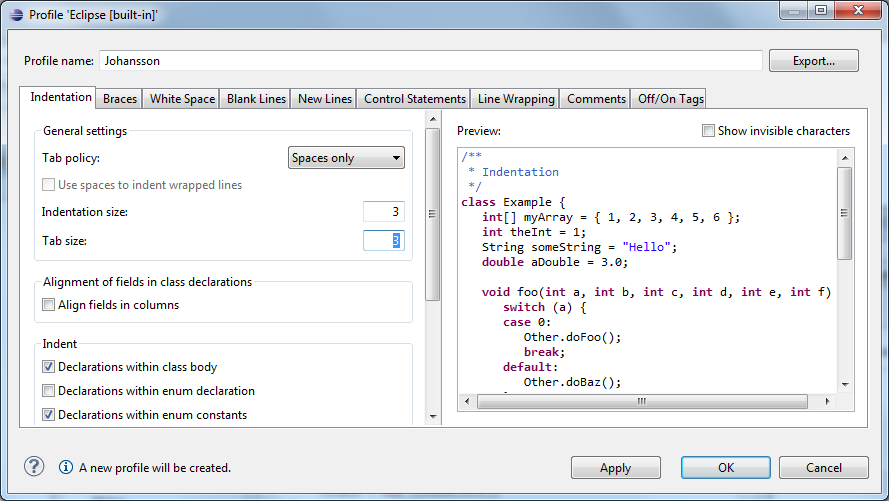The width and height of the screenshot is (889, 501).
Task: Switch to the Comments tab
Action: (x=596, y=99)
